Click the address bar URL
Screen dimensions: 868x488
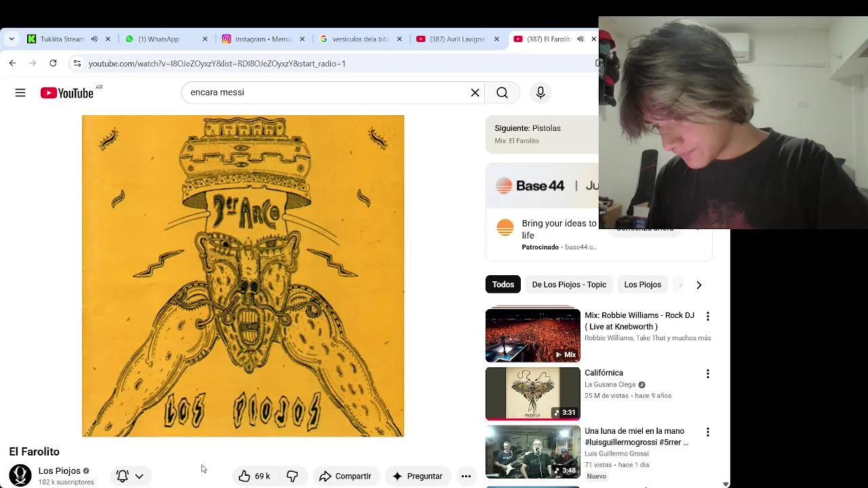point(217,63)
